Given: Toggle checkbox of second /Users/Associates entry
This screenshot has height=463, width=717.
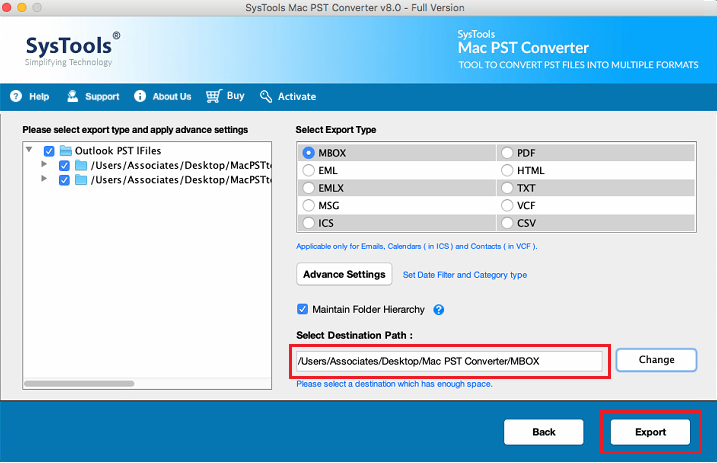Looking at the screenshot, I should coord(64,180).
